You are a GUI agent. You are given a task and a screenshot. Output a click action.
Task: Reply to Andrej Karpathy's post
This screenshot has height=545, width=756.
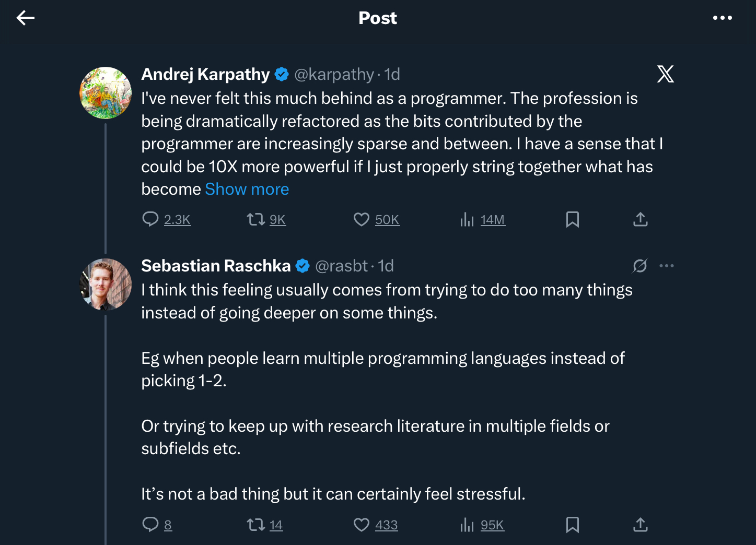[x=150, y=219]
